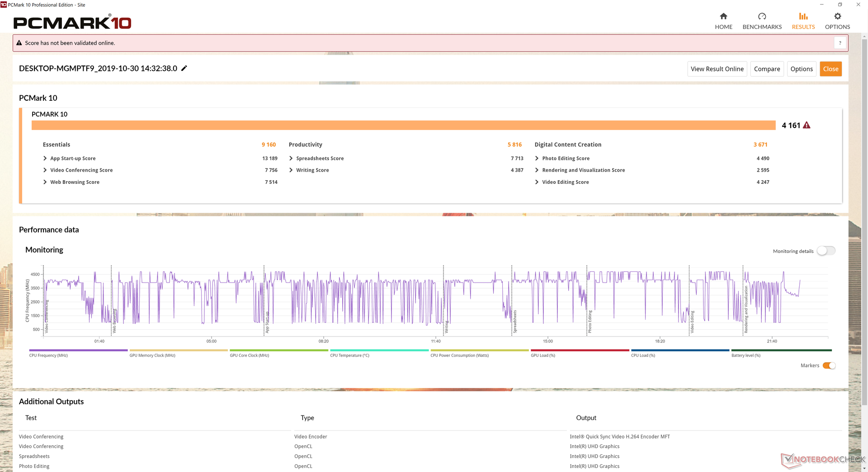Click the result name DESKTOP-MGMPTF9
The image size is (868, 472).
pyautogui.click(x=98, y=69)
